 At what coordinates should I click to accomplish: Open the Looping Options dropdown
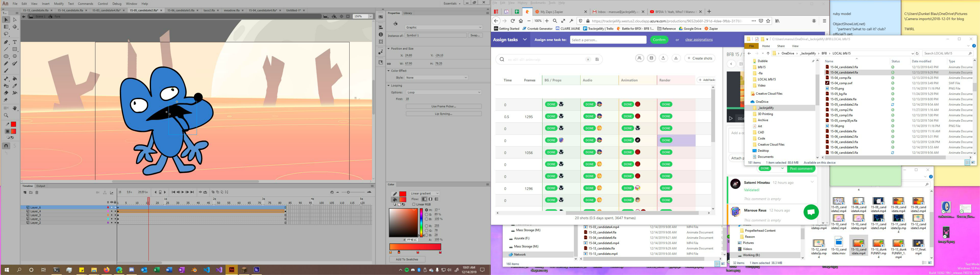click(x=444, y=92)
